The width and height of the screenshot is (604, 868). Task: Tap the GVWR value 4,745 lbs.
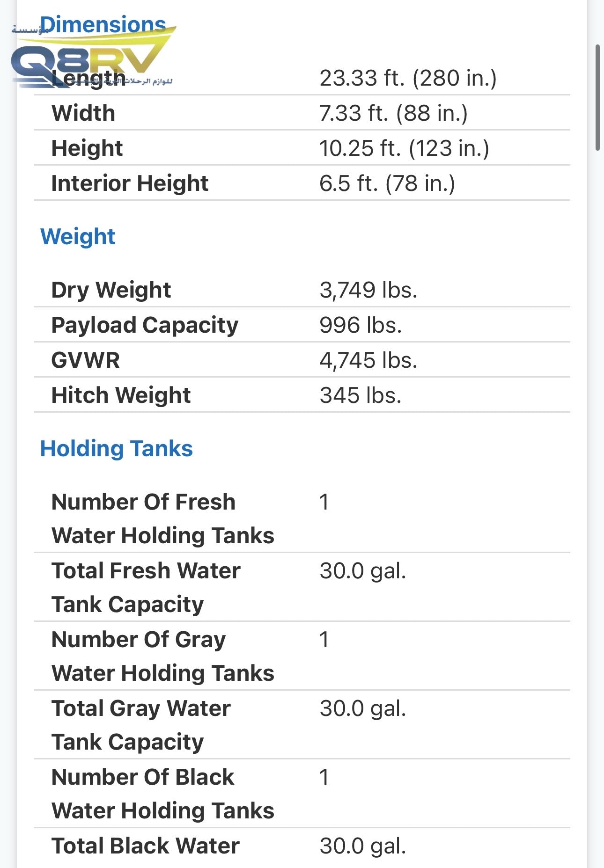(368, 360)
